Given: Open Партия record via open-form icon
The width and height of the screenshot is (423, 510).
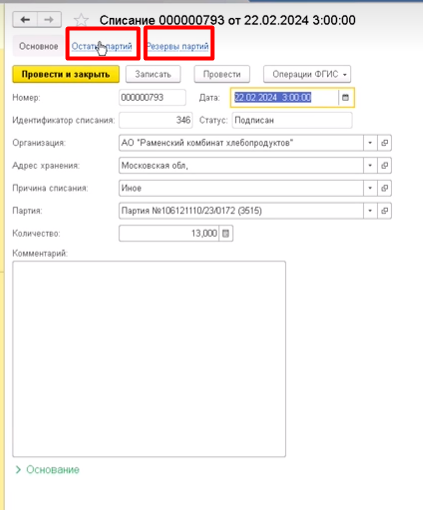Looking at the screenshot, I should (x=384, y=211).
